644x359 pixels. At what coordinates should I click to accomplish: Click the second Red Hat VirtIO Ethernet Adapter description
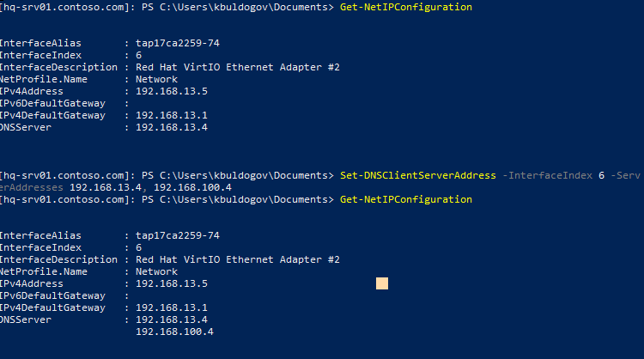[238, 259]
